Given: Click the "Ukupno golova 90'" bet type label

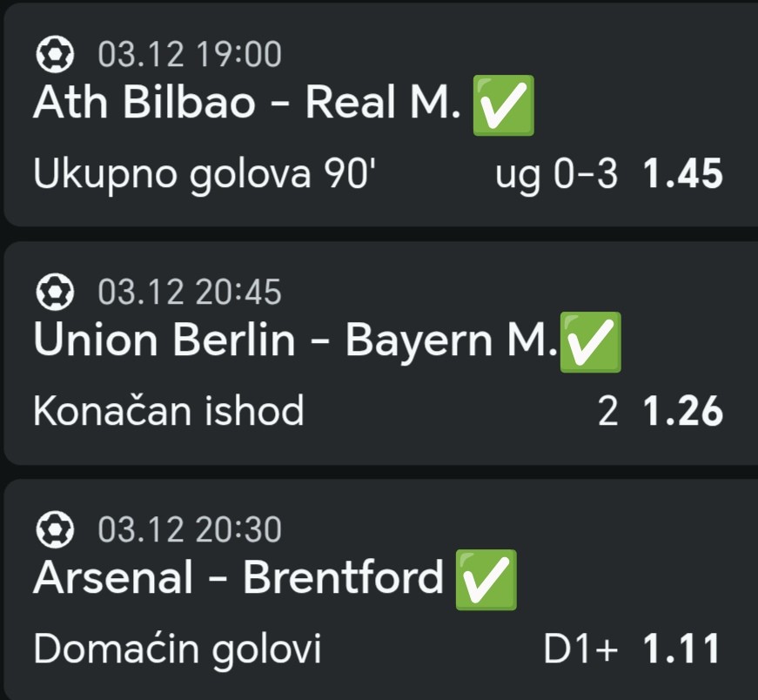Looking at the screenshot, I should point(205,175).
